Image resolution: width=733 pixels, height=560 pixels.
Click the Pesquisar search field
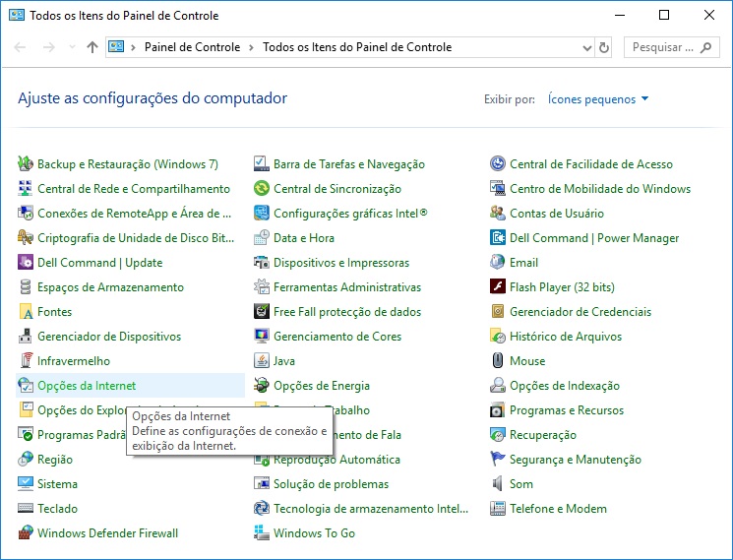pyautogui.click(x=671, y=47)
